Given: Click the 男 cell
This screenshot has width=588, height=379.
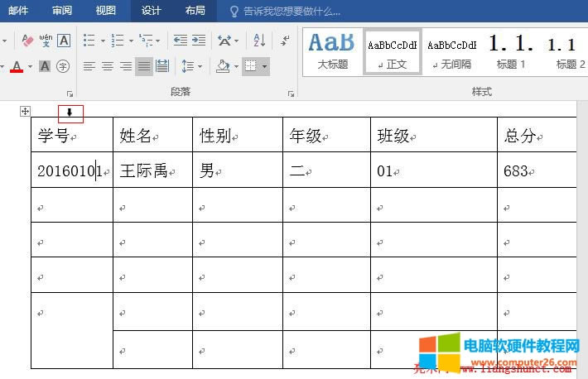Looking at the screenshot, I should click(x=238, y=170).
